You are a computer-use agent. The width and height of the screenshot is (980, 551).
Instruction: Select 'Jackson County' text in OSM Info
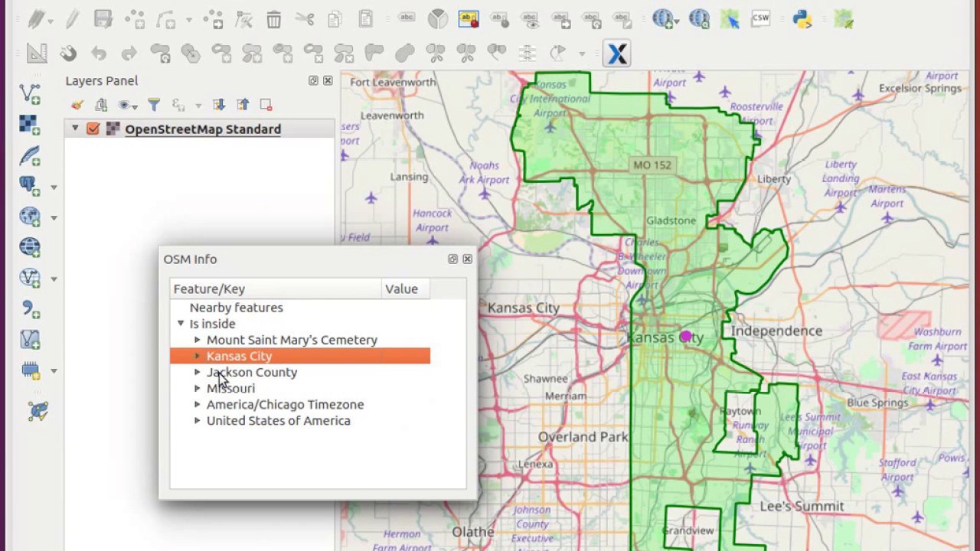point(252,372)
